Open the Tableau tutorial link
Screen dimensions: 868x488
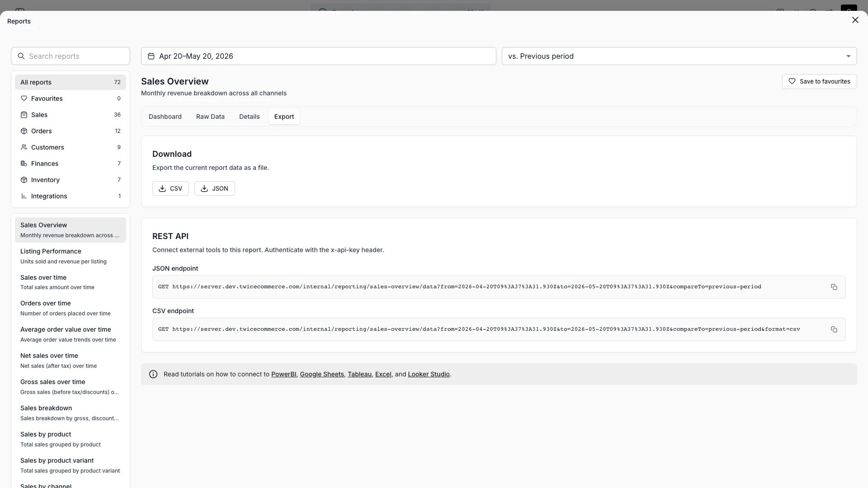[359, 374]
